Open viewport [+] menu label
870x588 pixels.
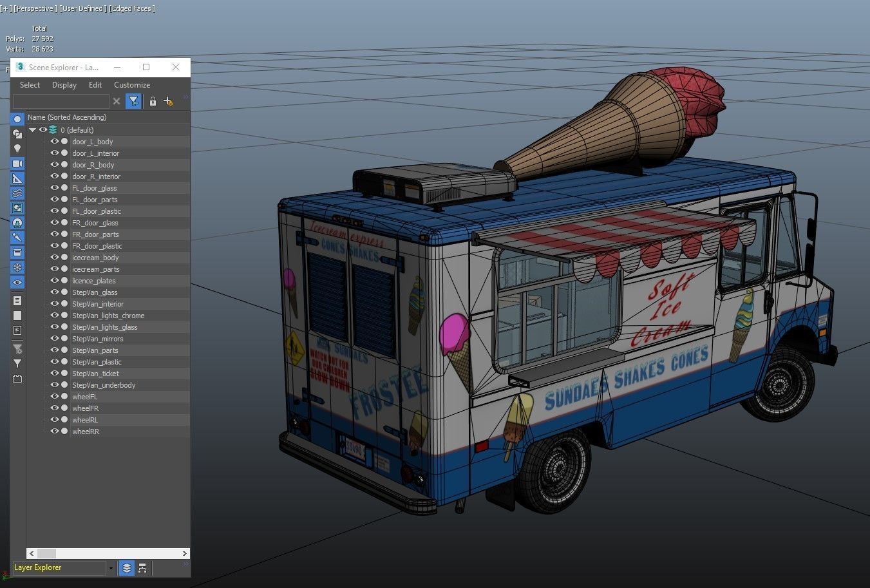click(x=6, y=9)
